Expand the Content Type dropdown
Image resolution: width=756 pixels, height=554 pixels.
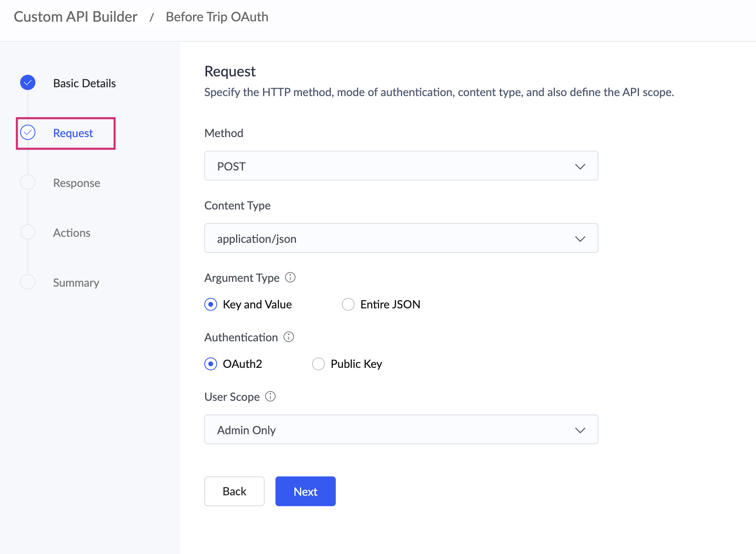pyautogui.click(x=401, y=238)
